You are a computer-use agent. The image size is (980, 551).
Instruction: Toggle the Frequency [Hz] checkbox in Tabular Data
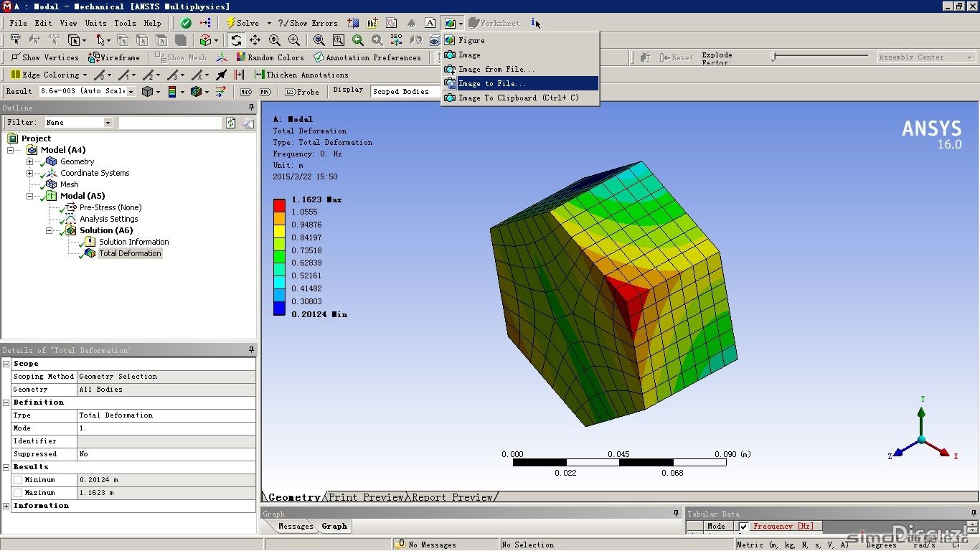744,527
